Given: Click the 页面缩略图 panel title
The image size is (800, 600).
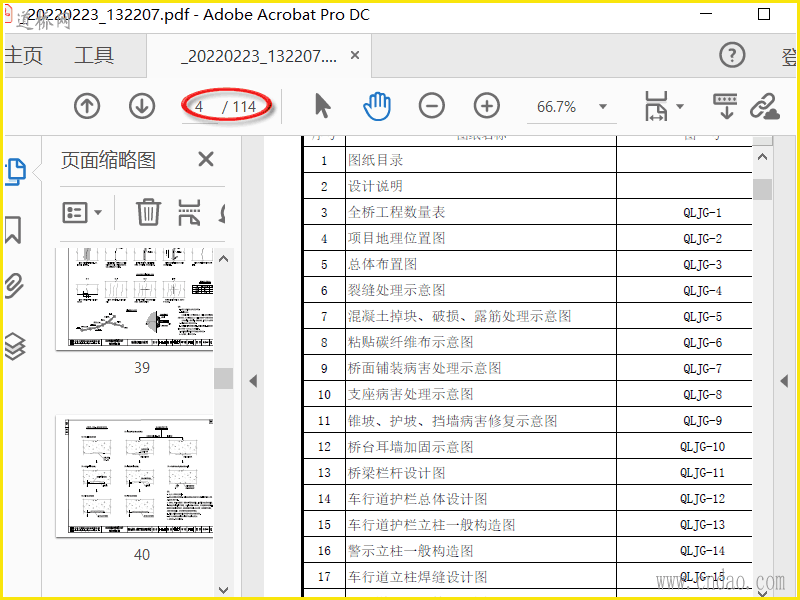Looking at the screenshot, I should (x=108, y=160).
